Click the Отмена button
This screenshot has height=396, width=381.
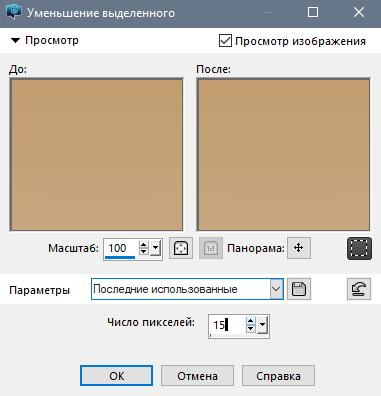point(197,376)
